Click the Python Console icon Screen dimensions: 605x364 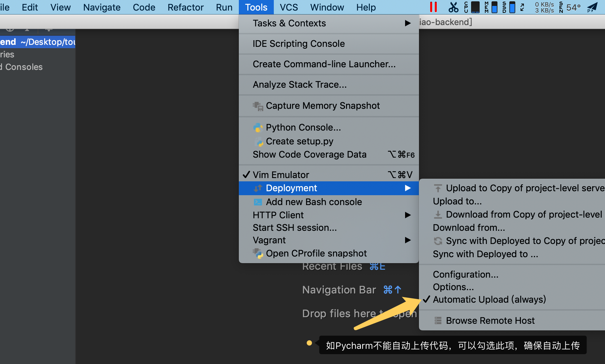click(258, 128)
